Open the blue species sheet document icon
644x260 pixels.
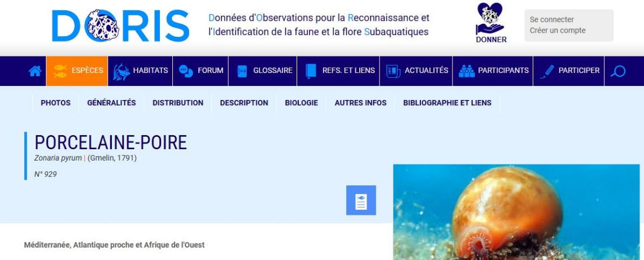point(361,200)
